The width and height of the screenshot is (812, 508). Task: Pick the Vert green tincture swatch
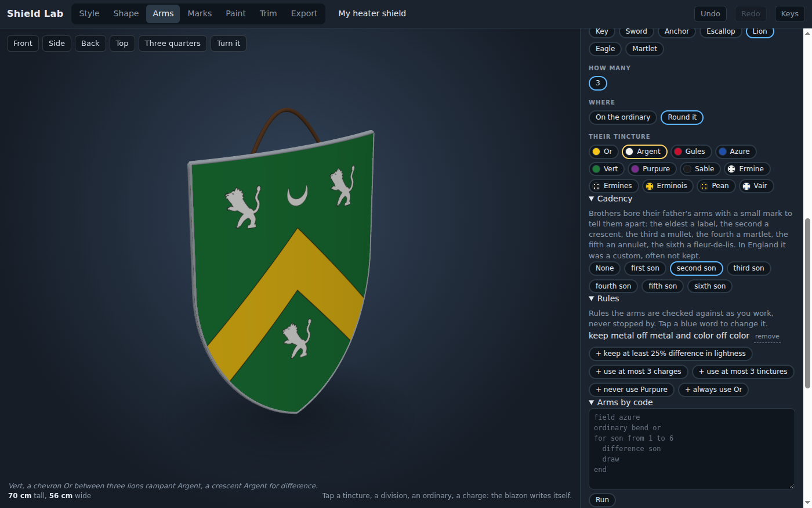pos(606,169)
